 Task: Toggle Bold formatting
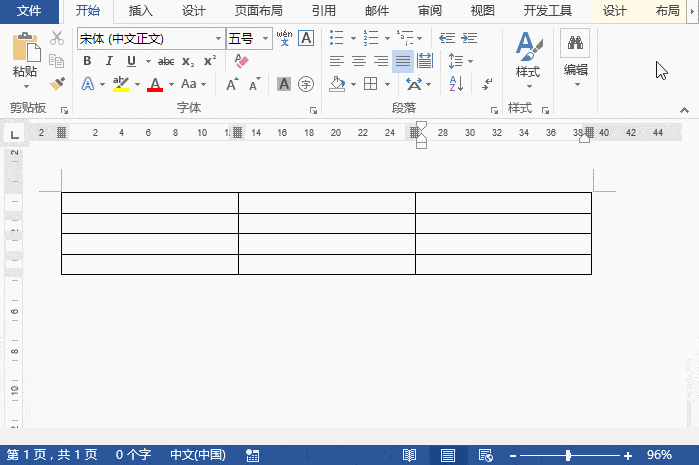click(x=87, y=61)
